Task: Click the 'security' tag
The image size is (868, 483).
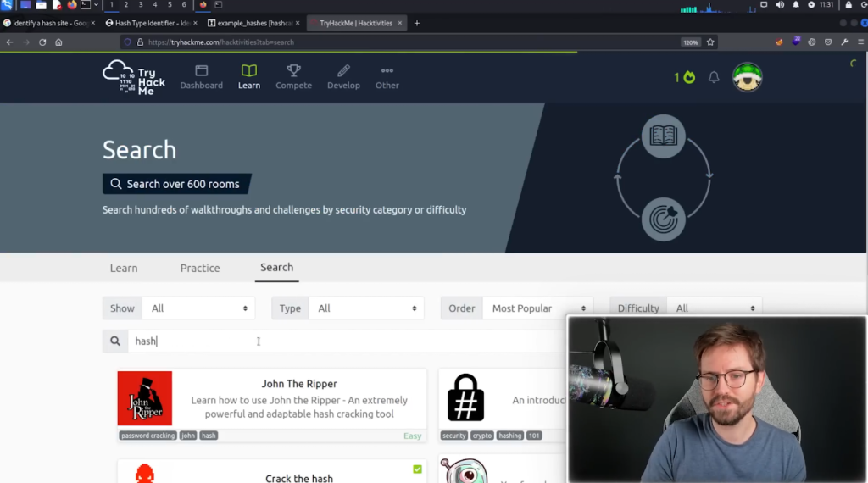Action: coord(454,436)
